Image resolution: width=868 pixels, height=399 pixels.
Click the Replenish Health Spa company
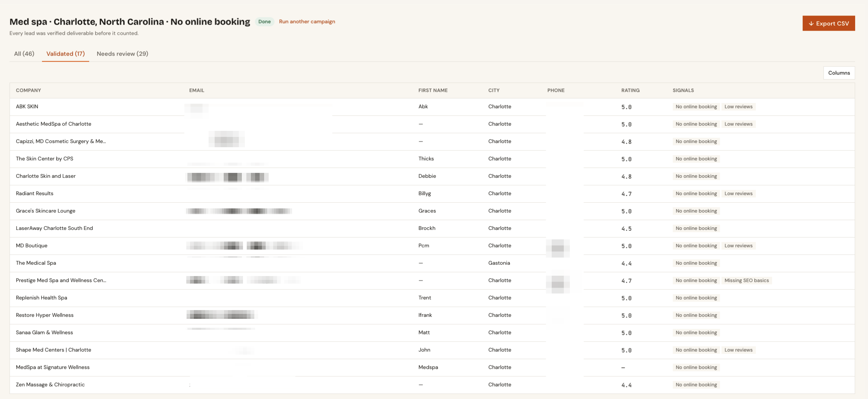pyautogui.click(x=42, y=298)
